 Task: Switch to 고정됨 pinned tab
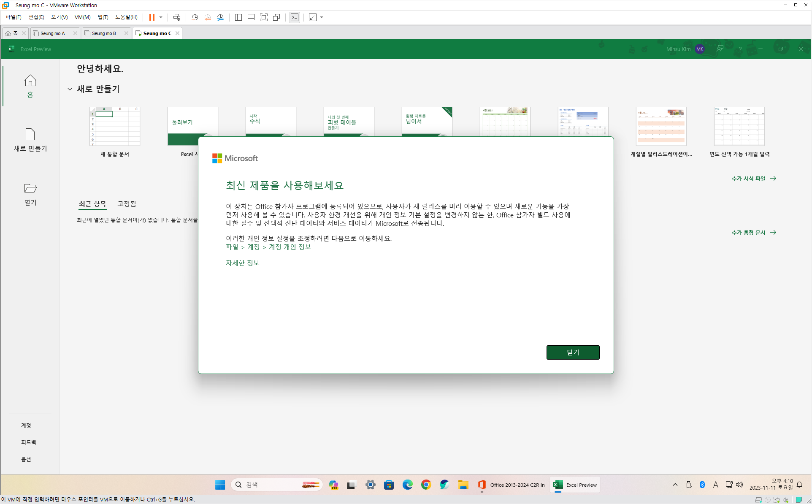[127, 204]
